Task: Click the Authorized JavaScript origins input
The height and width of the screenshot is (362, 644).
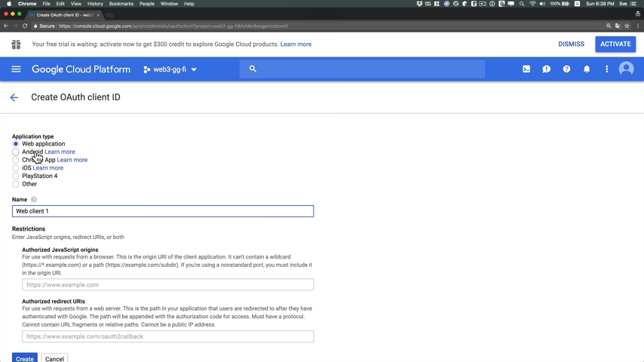Action: pos(167,285)
